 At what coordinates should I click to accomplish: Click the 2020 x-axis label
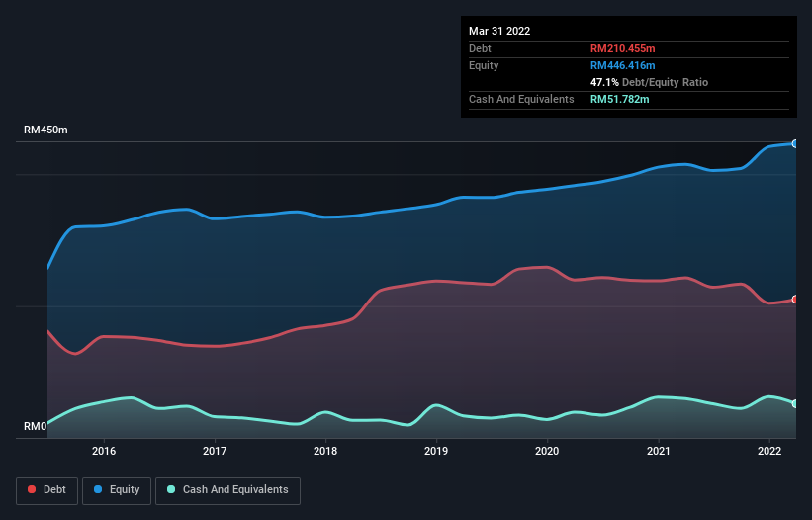[547, 451]
